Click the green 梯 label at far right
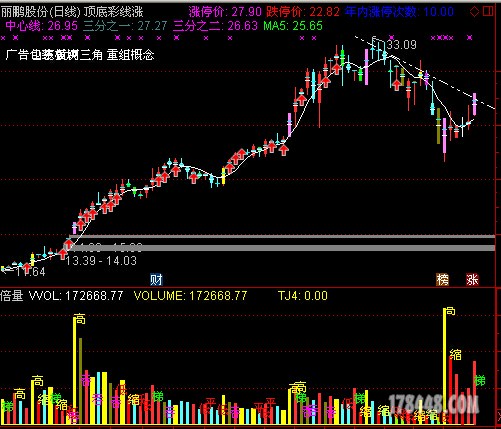 pyautogui.click(x=480, y=380)
